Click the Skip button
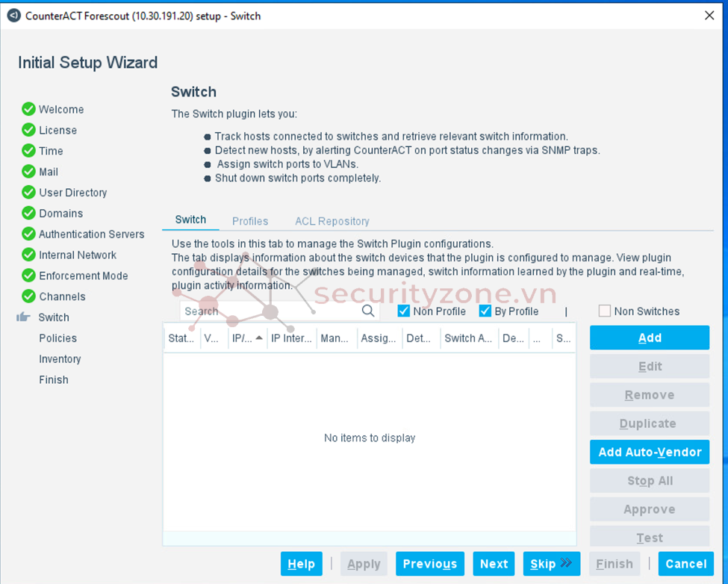Screen dimensions: 728x584 click(x=552, y=564)
